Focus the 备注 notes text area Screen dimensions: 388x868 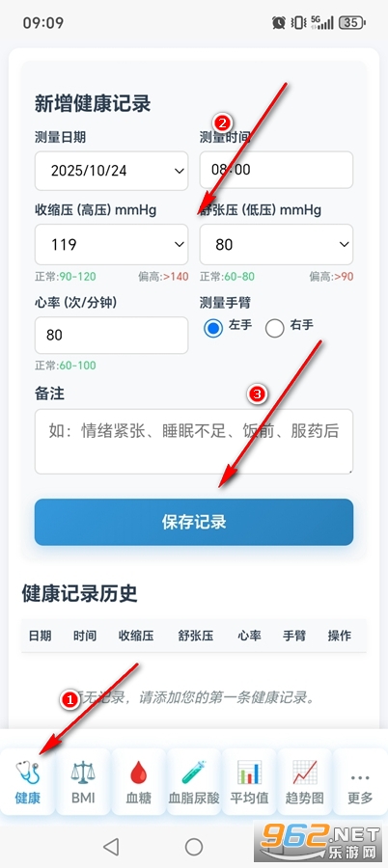click(194, 441)
